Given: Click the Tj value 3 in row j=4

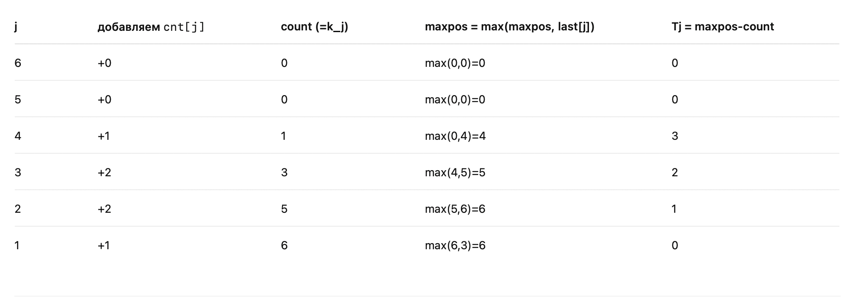Looking at the screenshot, I should pyautogui.click(x=675, y=136).
